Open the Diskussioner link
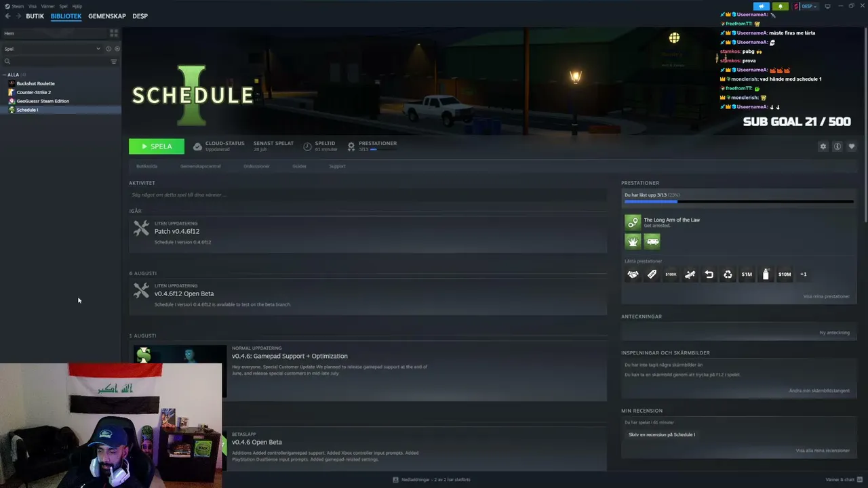Viewport: 868px width, 488px height. (256, 166)
